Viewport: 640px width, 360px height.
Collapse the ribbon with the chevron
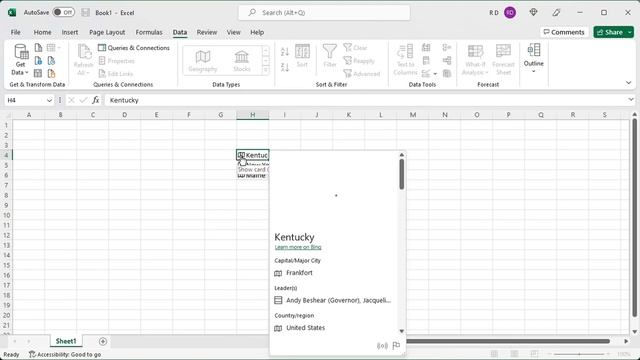(629, 83)
